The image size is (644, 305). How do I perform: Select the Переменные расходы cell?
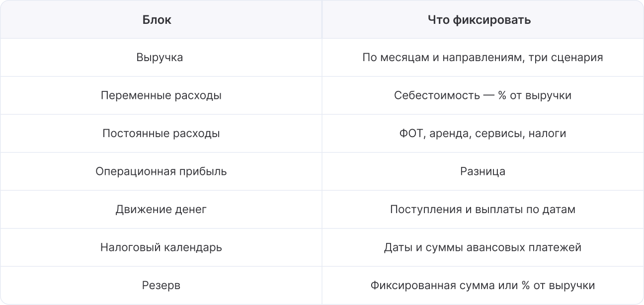pos(161,95)
